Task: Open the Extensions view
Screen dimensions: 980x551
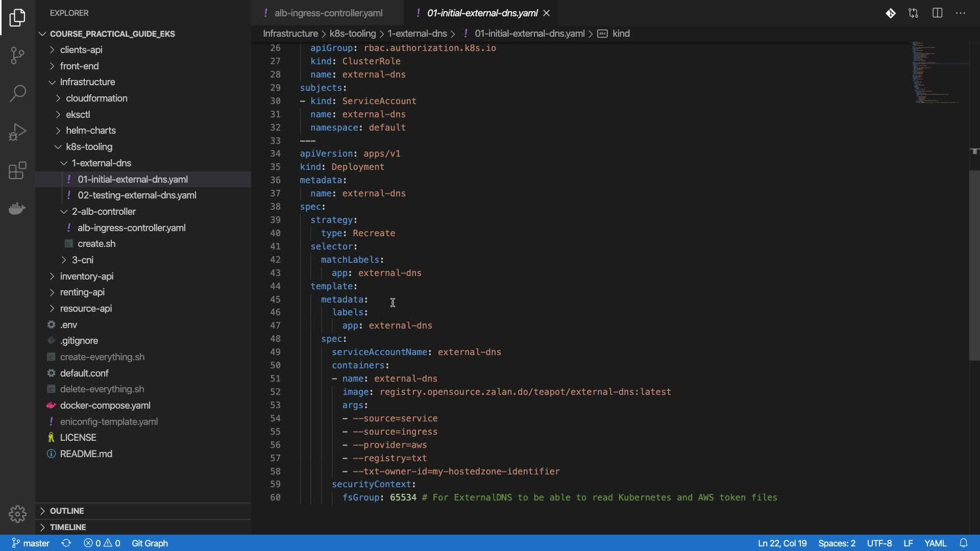Action: pos(17,170)
